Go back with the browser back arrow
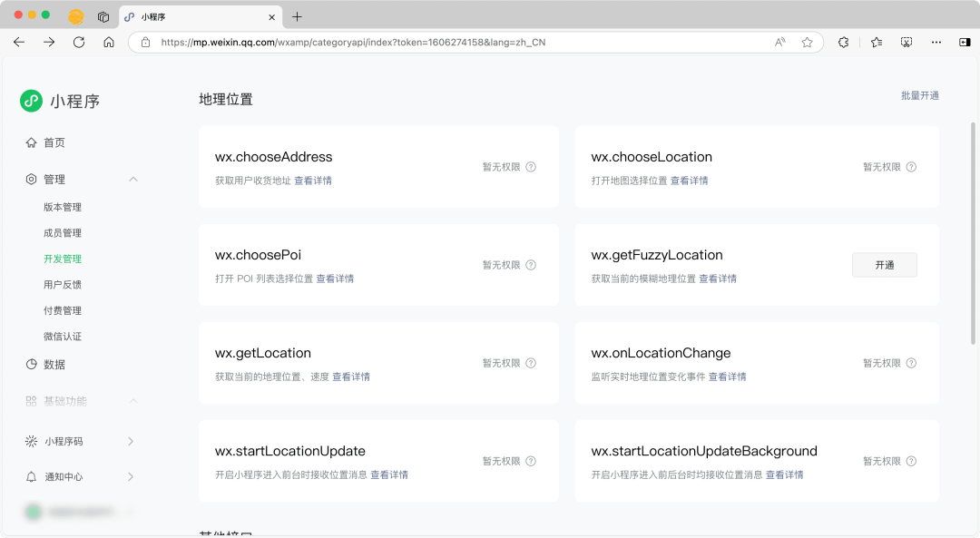Image resolution: width=980 pixels, height=538 pixels. coord(19,42)
